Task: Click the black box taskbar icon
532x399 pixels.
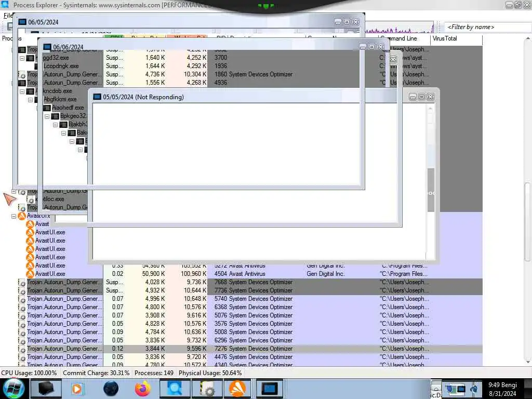Action: click(46, 389)
